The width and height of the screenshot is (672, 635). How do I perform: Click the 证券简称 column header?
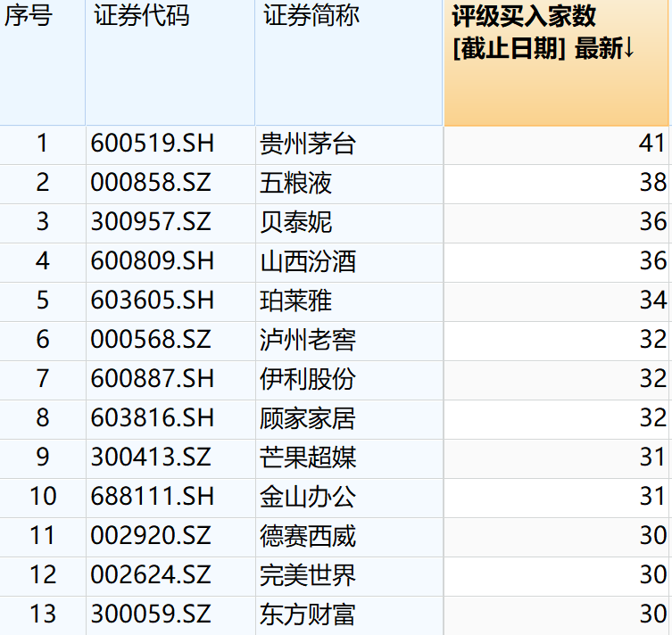point(349,62)
